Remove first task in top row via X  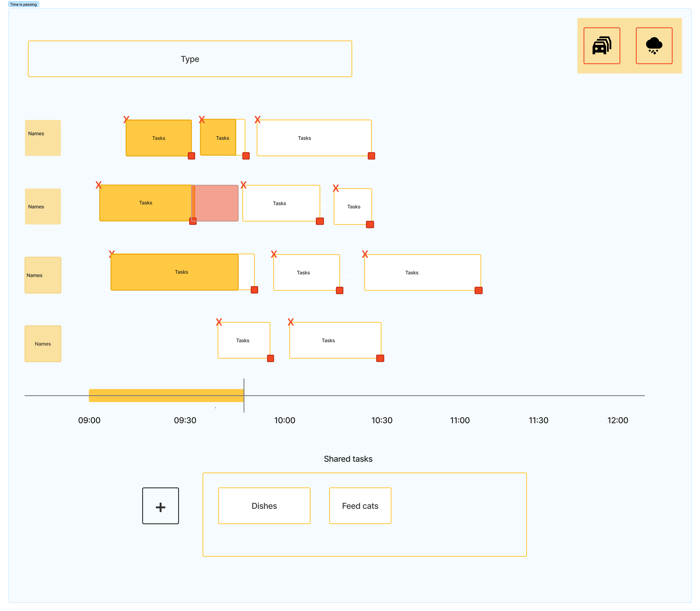click(126, 120)
